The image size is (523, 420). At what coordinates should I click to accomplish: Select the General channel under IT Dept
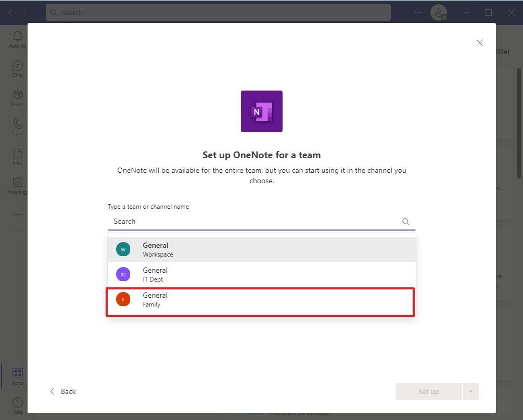[x=260, y=274]
